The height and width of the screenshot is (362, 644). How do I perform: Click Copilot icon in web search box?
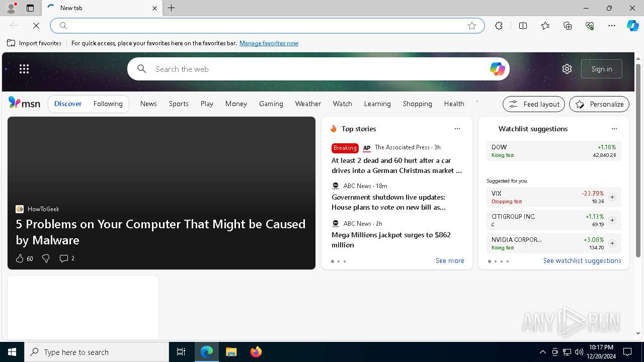pyautogui.click(x=497, y=69)
